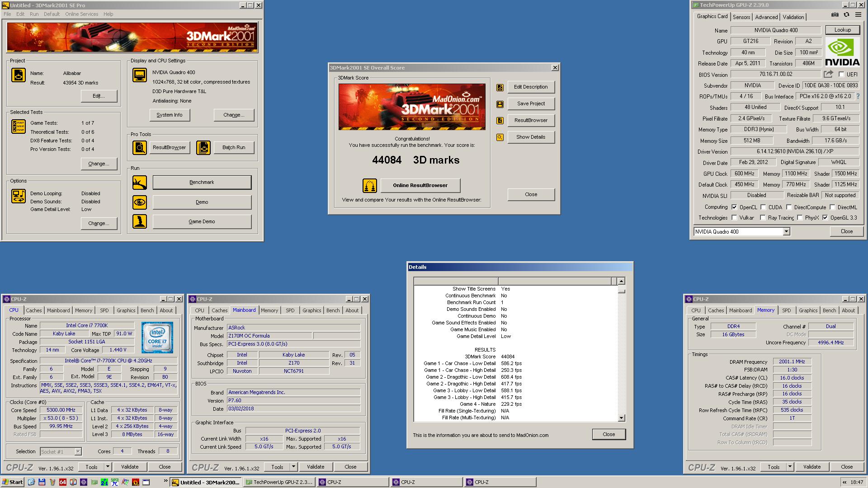Viewport: 868px width, 488px height.
Task: Toggle the CUDA checkbox
Action: 763,207
